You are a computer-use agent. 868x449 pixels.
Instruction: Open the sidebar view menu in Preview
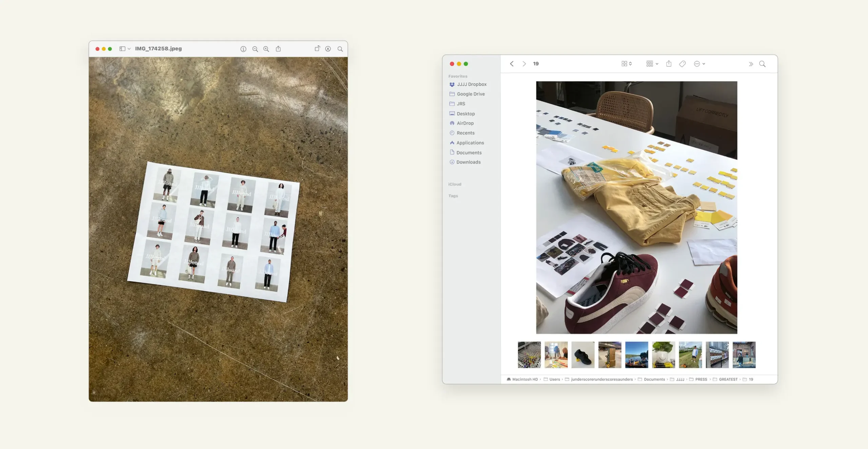(124, 49)
